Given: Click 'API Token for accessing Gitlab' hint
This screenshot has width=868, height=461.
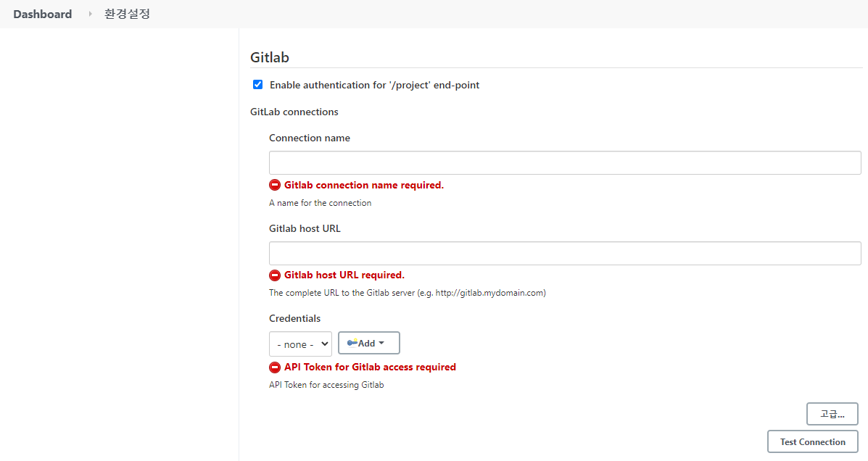Looking at the screenshot, I should point(326,385).
